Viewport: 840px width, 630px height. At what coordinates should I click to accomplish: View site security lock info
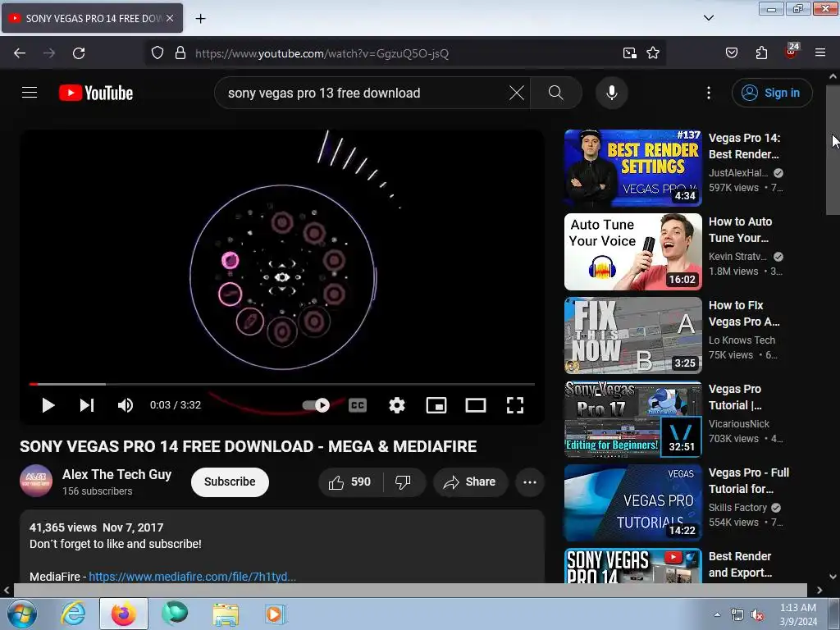(x=180, y=53)
